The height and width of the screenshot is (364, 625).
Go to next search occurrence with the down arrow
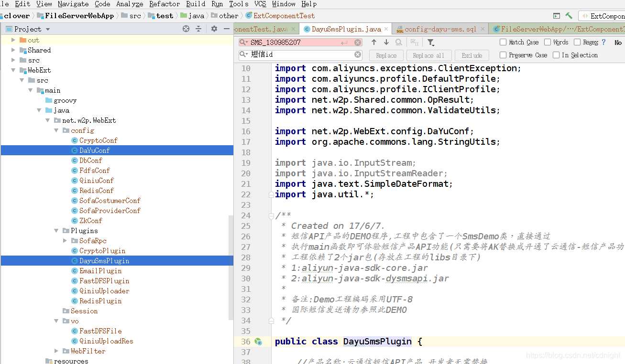point(386,42)
